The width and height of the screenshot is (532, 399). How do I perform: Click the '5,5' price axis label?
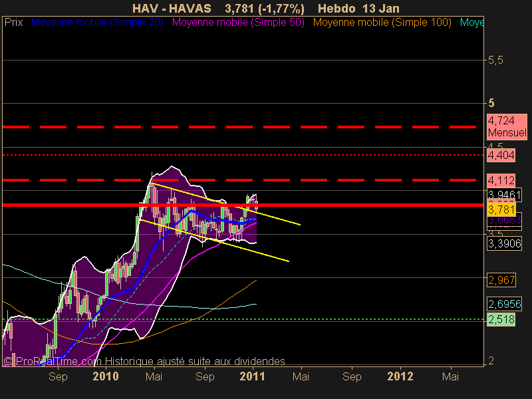click(x=495, y=61)
